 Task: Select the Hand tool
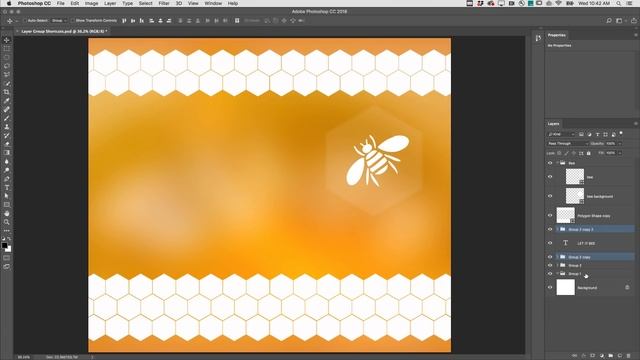click(7, 213)
